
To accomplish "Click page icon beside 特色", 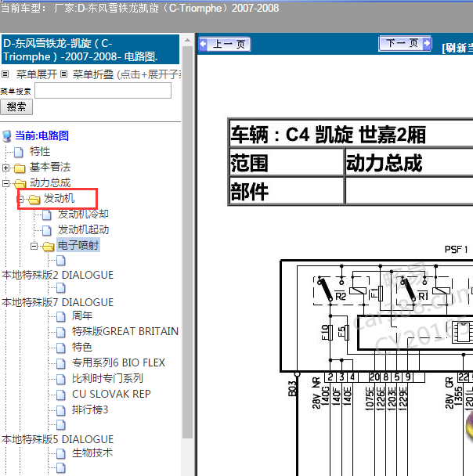I will click(61, 348).
